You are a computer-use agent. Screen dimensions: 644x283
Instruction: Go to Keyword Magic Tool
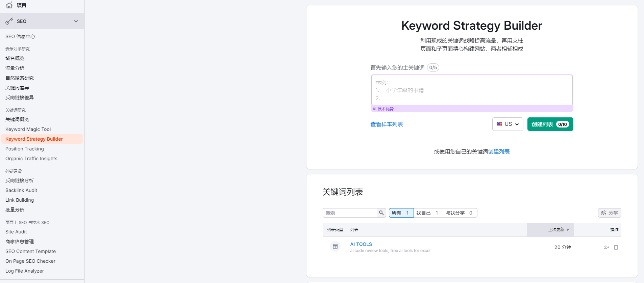pyautogui.click(x=28, y=129)
